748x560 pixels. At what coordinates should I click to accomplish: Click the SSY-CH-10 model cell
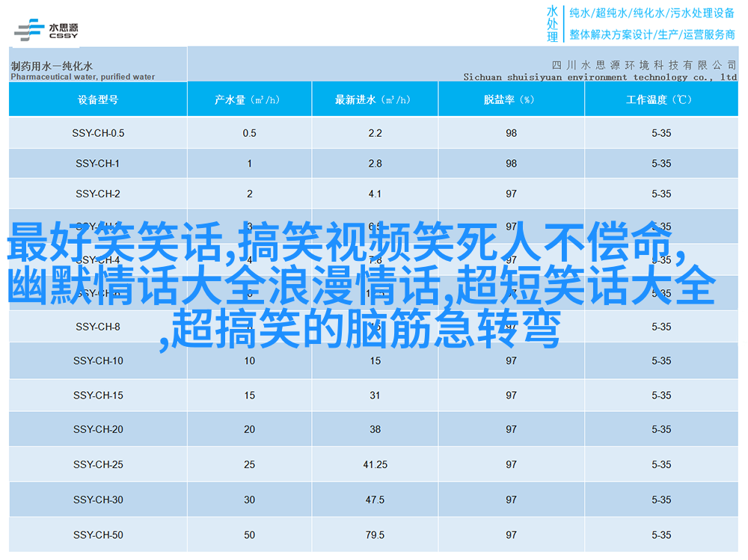[x=98, y=361]
